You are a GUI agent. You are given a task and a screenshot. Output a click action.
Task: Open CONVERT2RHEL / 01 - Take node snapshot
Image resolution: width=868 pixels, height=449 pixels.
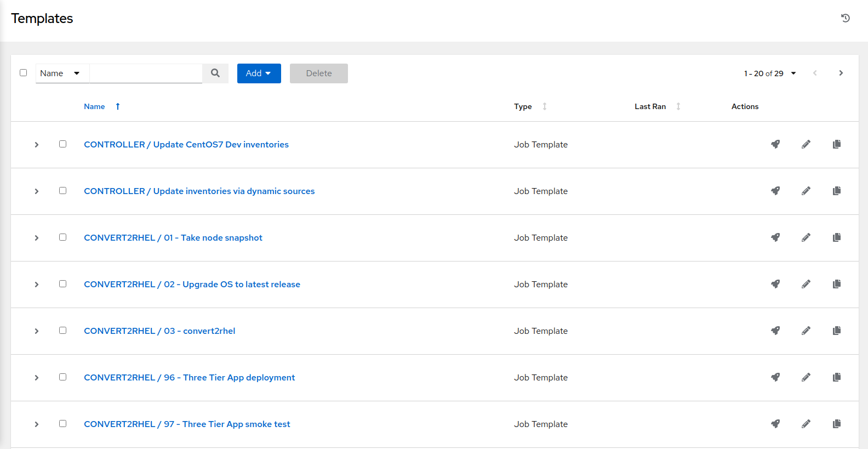pos(173,238)
